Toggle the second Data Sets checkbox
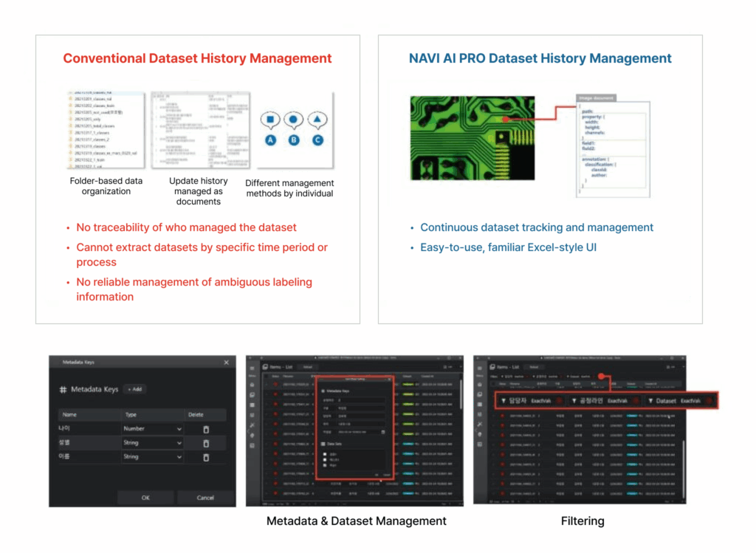This screenshot has height=553, width=756. click(x=326, y=461)
